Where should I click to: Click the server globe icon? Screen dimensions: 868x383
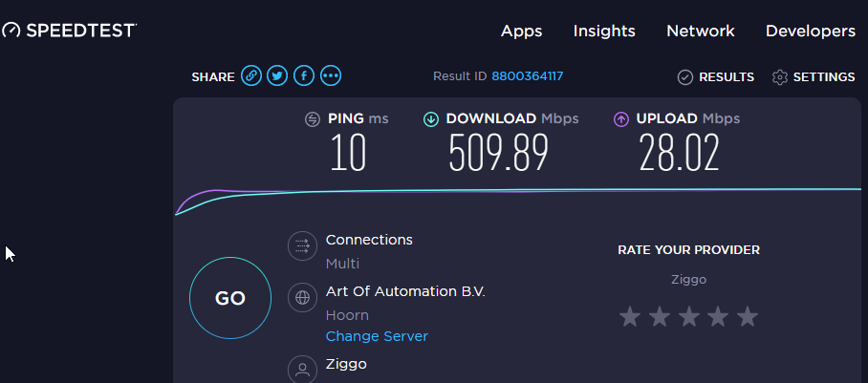point(302,297)
